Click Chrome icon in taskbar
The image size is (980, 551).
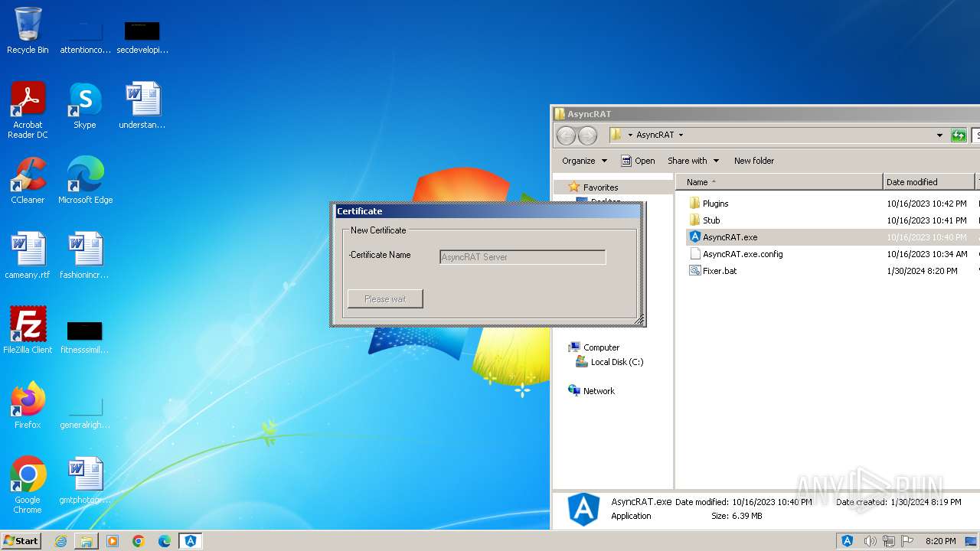click(139, 541)
